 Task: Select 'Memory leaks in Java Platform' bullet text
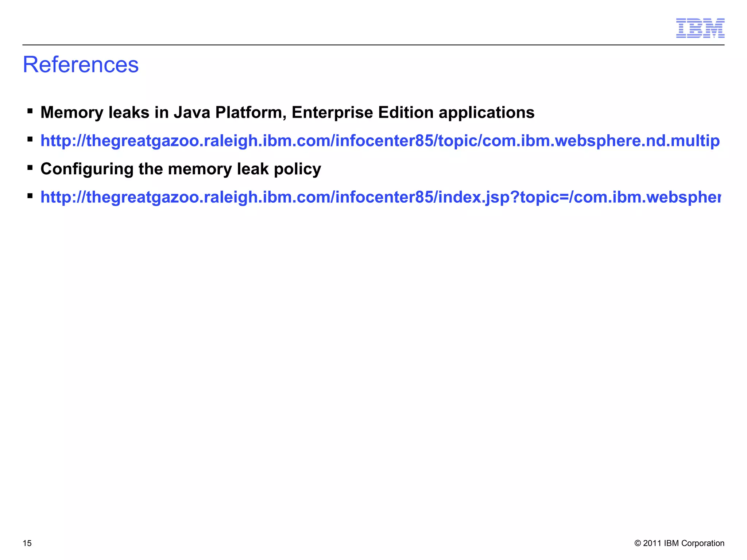click(287, 112)
